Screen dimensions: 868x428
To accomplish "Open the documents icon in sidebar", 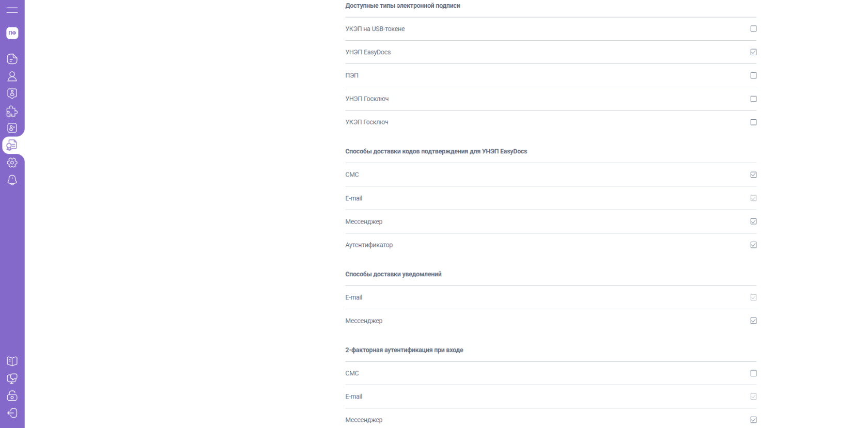I will (12, 59).
